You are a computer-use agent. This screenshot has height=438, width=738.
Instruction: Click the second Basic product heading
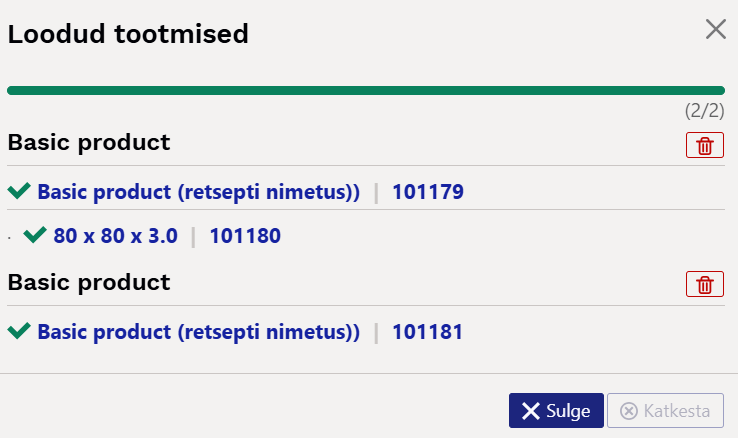[89, 282]
